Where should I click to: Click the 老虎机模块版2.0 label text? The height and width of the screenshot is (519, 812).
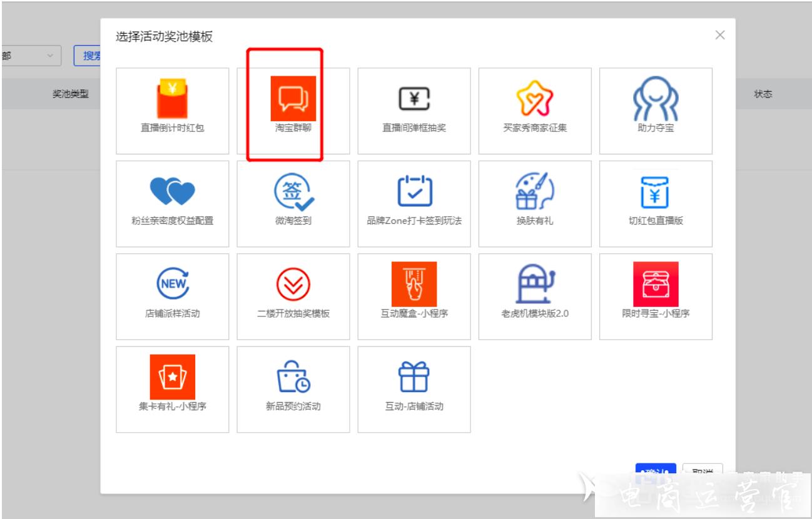click(x=535, y=314)
